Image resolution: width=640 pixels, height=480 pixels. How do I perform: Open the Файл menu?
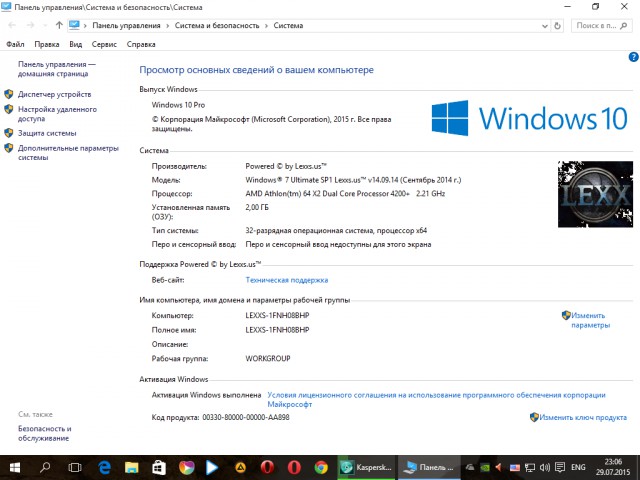[x=15, y=44]
